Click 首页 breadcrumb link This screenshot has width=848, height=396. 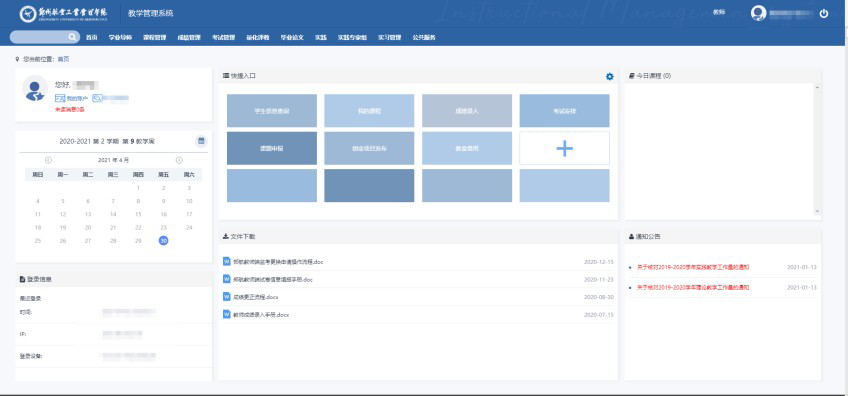pyautogui.click(x=63, y=59)
